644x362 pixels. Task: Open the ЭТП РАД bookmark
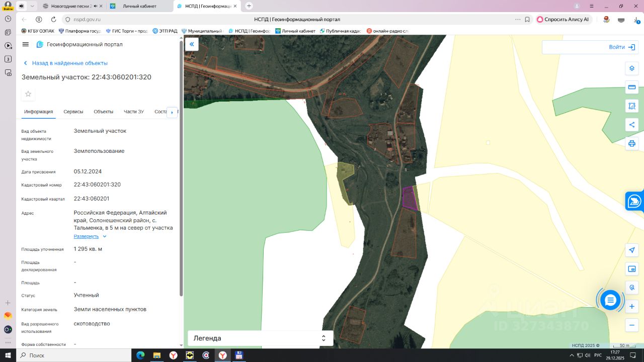point(165,31)
